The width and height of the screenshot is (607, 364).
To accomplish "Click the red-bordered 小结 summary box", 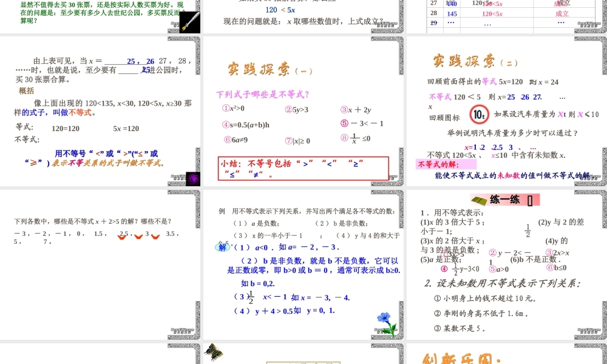I will [x=303, y=168].
